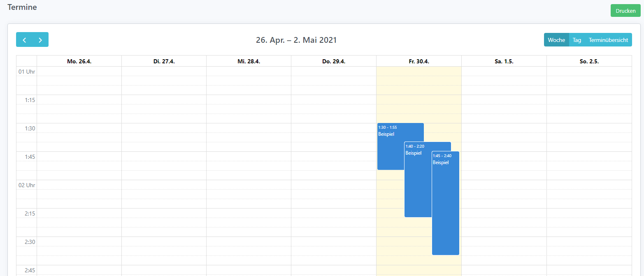Go to next week with right arrow
The image size is (644, 276).
pyautogui.click(x=40, y=40)
